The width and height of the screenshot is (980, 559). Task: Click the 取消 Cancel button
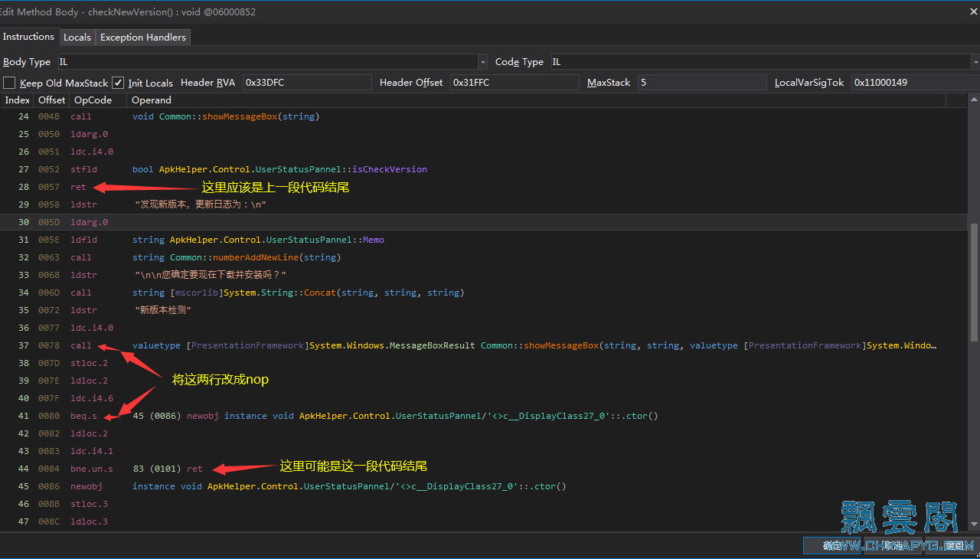[892, 545]
